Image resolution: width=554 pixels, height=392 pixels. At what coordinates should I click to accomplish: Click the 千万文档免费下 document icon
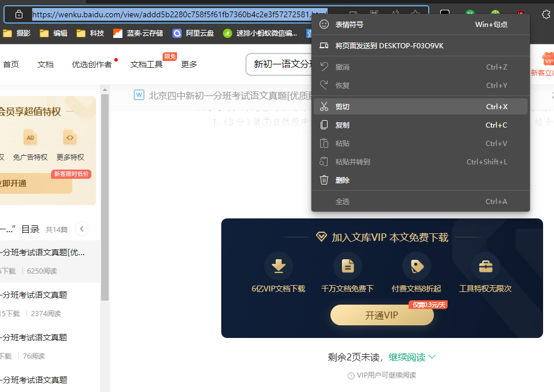pyautogui.click(x=348, y=266)
